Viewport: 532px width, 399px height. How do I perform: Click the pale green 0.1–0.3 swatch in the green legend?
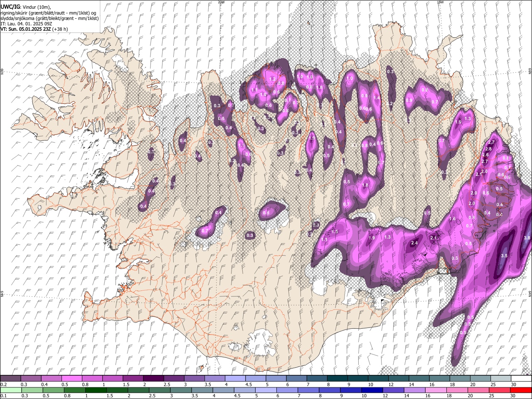point(11,390)
